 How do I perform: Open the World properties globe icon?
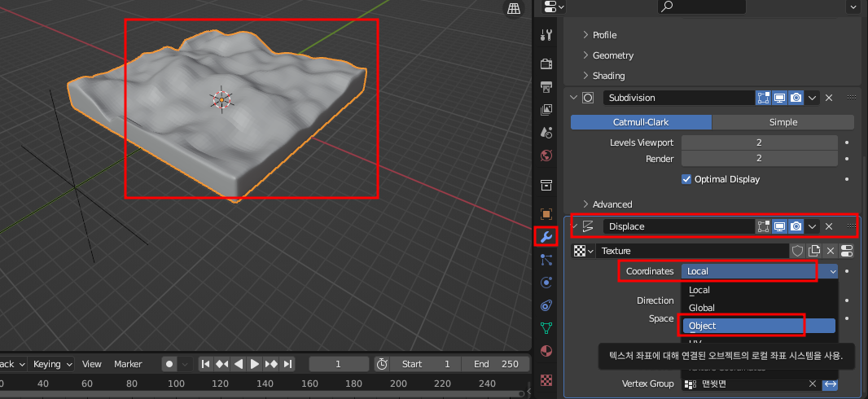(x=546, y=156)
